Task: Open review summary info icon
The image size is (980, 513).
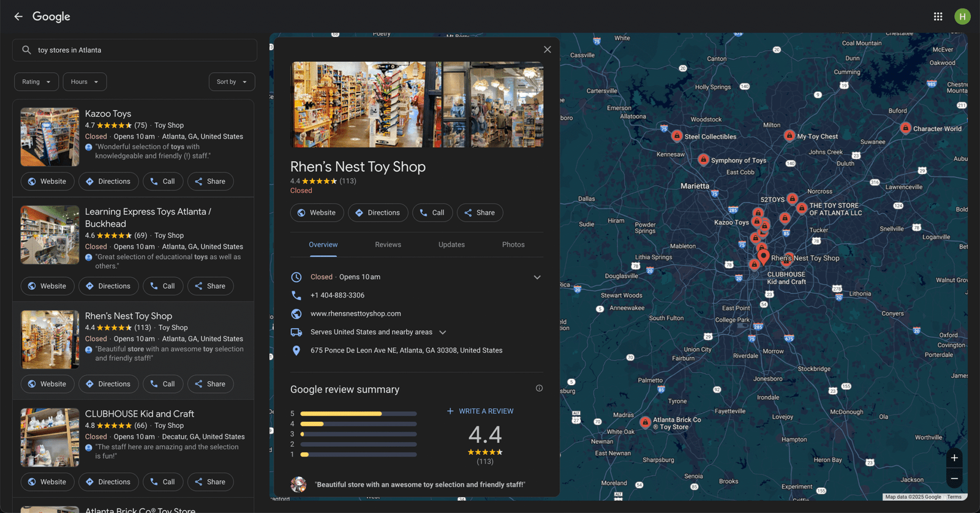Action: coord(539,388)
